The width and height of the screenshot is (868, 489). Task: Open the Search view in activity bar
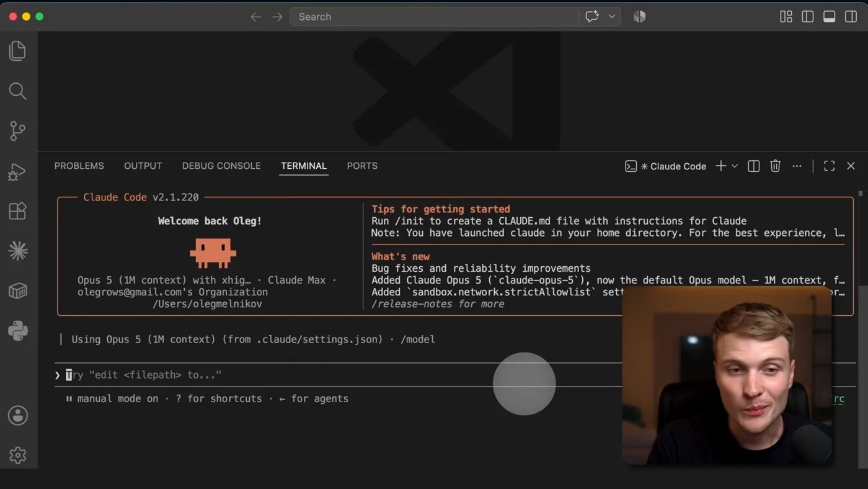17,91
